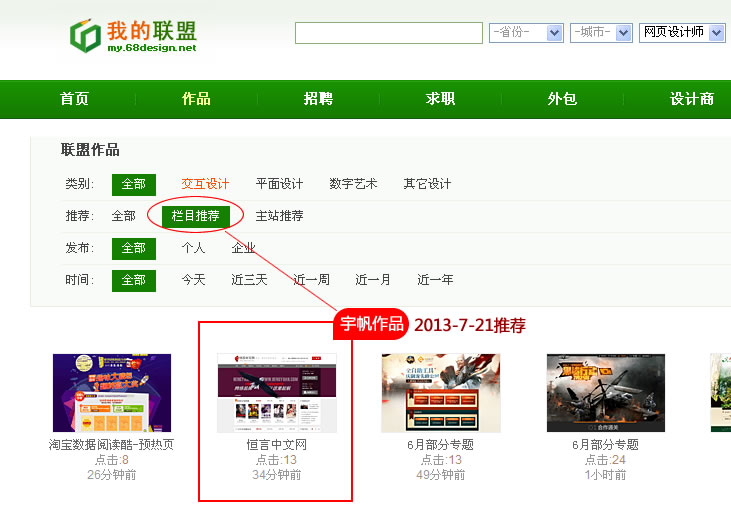Open the 网页设计师 category dropdown
The image size is (731, 513).
[x=682, y=33]
